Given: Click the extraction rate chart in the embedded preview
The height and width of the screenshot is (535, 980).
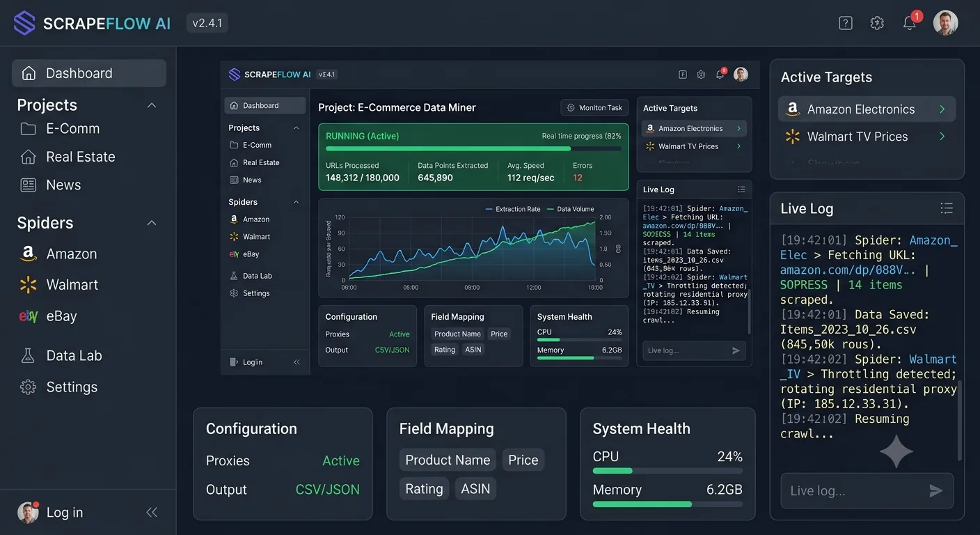Looking at the screenshot, I should (x=472, y=247).
